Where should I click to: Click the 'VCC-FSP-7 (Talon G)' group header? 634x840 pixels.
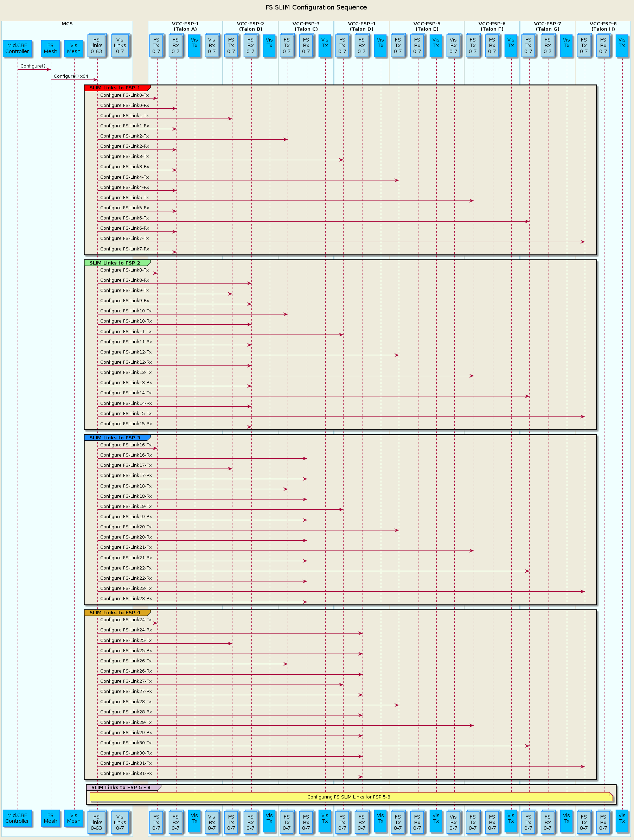(547, 26)
